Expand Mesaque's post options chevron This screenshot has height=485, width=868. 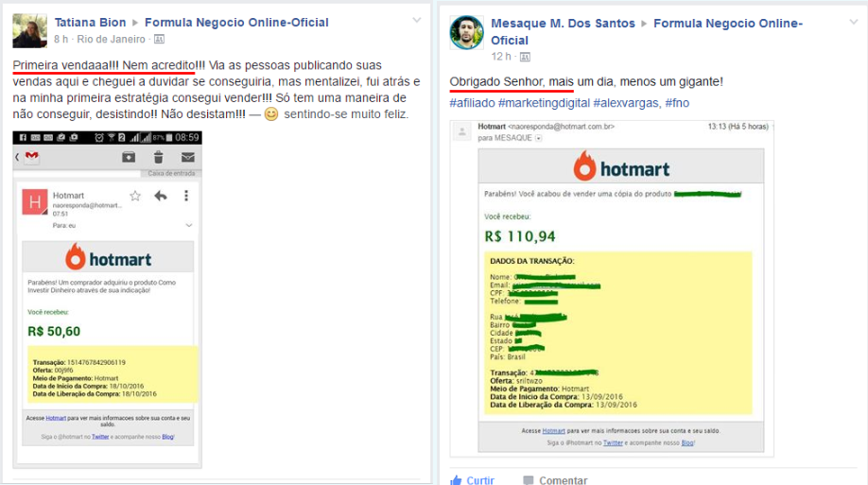coord(854,22)
